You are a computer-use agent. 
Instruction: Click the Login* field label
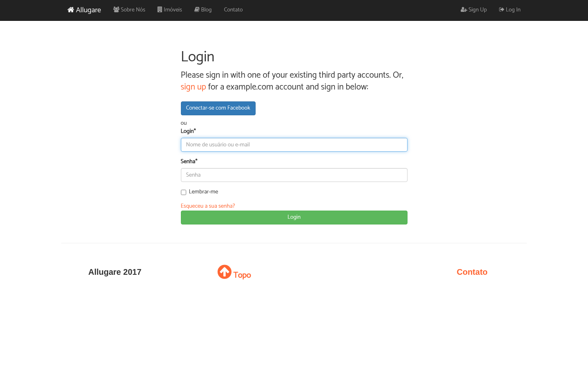[x=188, y=131]
